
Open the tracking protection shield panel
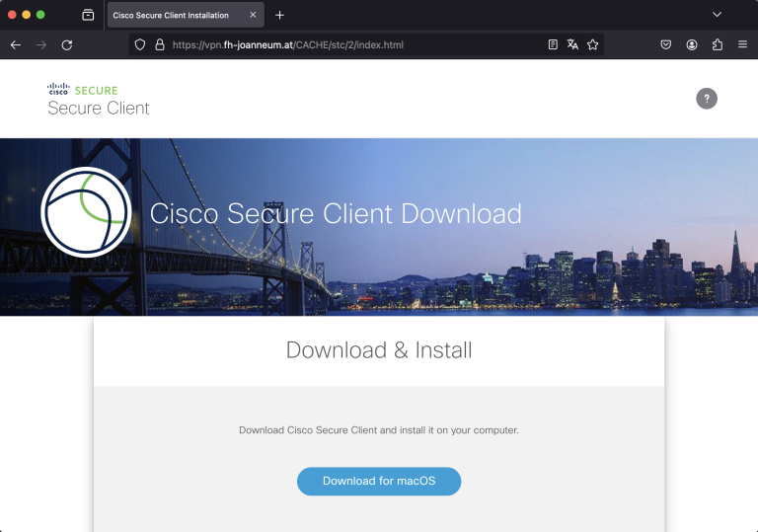pyautogui.click(x=140, y=44)
